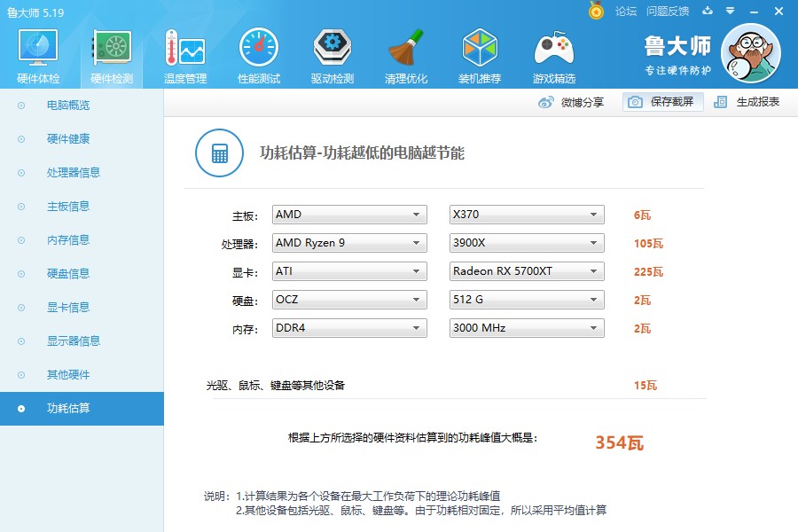
Task: Open the 清理优化 cleanup broom icon
Action: click(405, 47)
